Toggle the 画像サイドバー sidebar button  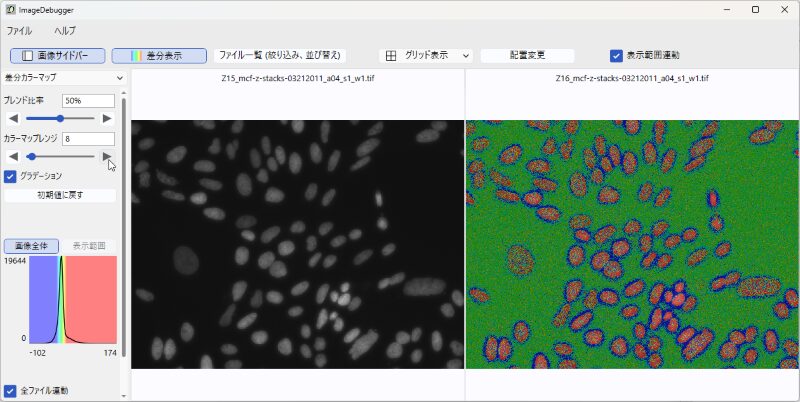click(56, 56)
